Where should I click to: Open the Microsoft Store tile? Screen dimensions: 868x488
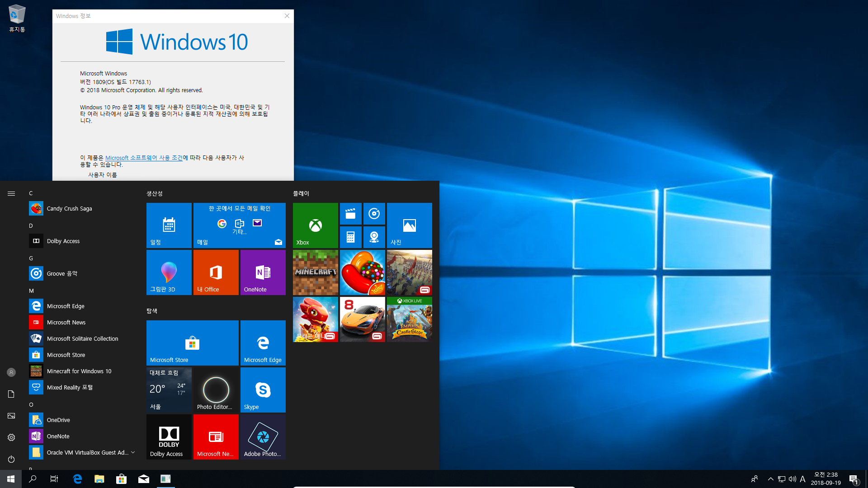193,343
